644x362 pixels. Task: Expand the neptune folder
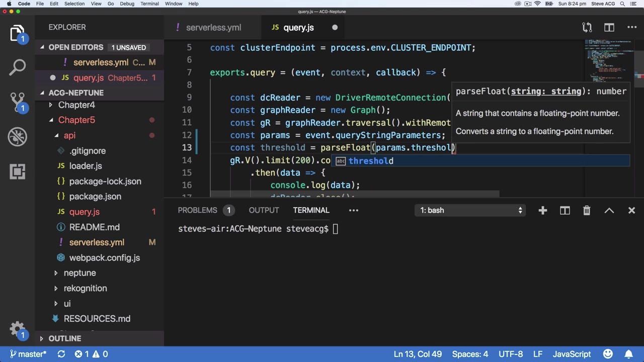pos(79,273)
